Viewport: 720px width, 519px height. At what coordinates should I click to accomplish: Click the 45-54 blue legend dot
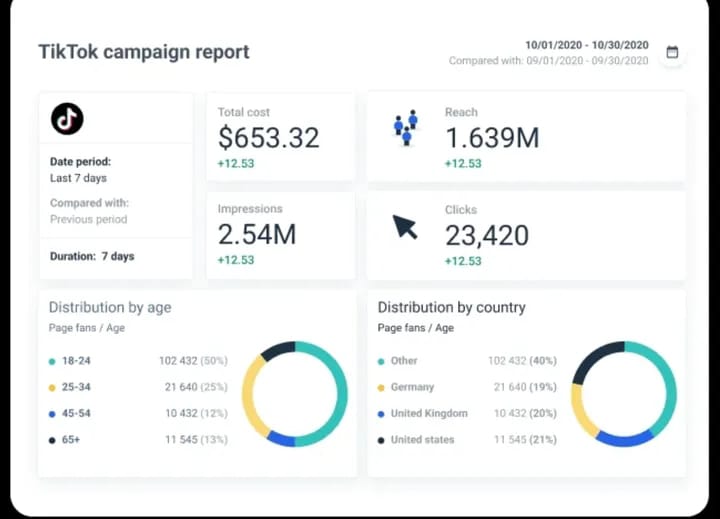pyautogui.click(x=52, y=414)
